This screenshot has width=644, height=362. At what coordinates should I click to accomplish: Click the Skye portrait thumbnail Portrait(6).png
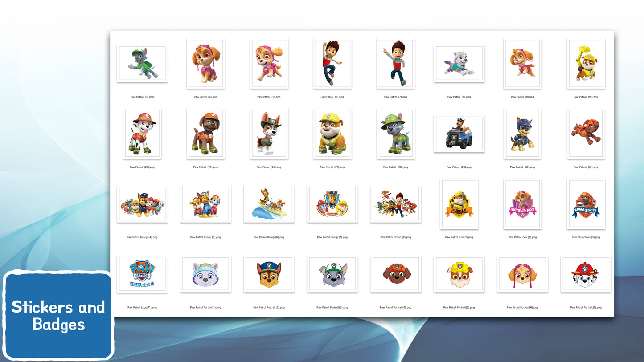(522, 274)
